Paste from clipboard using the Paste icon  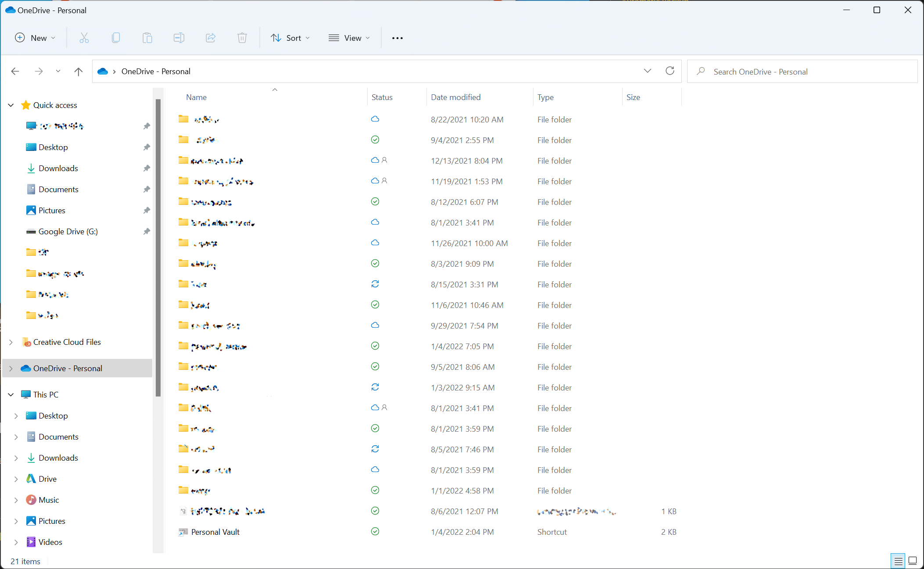pos(147,38)
